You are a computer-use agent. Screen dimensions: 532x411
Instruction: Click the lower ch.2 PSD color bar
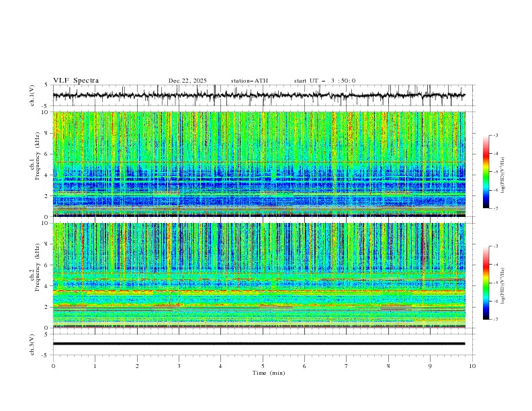pyautogui.click(x=486, y=283)
